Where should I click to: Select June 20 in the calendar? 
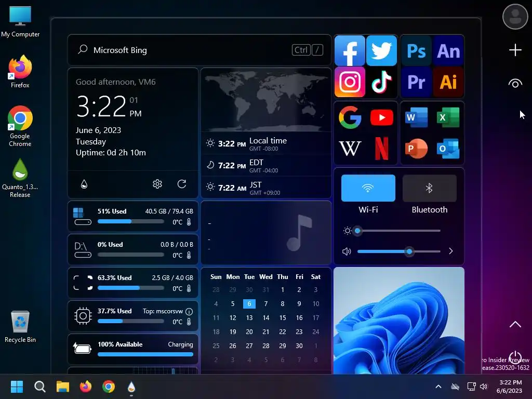click(249, 331)
